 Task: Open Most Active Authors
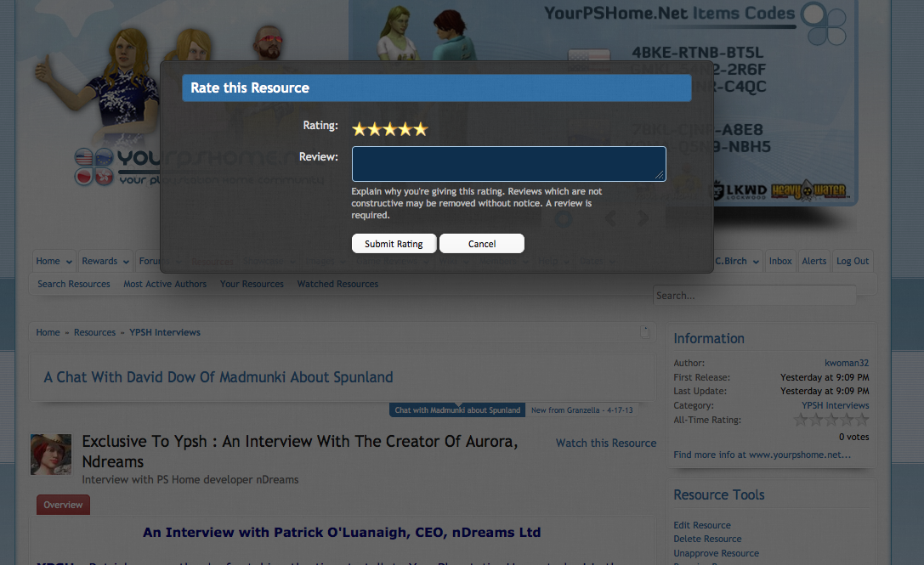click(165, 284)
